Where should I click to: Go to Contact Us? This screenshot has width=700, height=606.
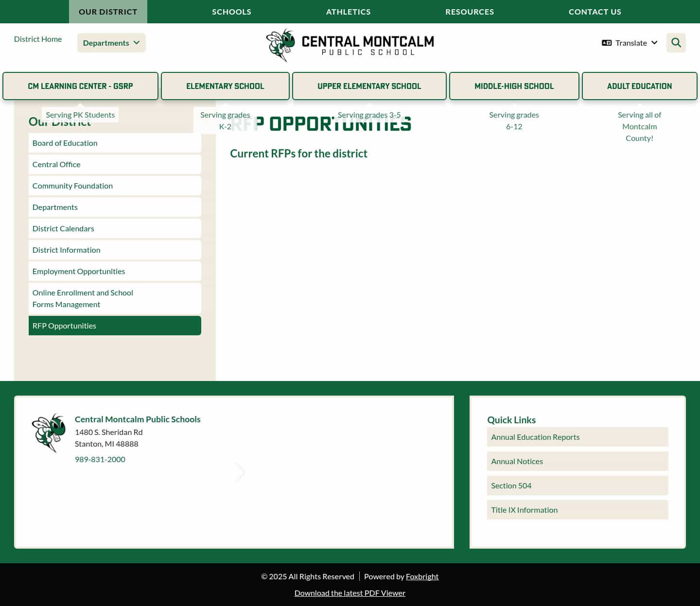(595, 11)
